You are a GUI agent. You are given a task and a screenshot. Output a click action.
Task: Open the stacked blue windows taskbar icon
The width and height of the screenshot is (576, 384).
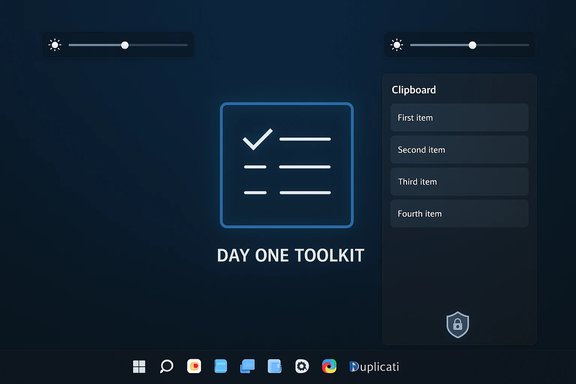[248, 366]
